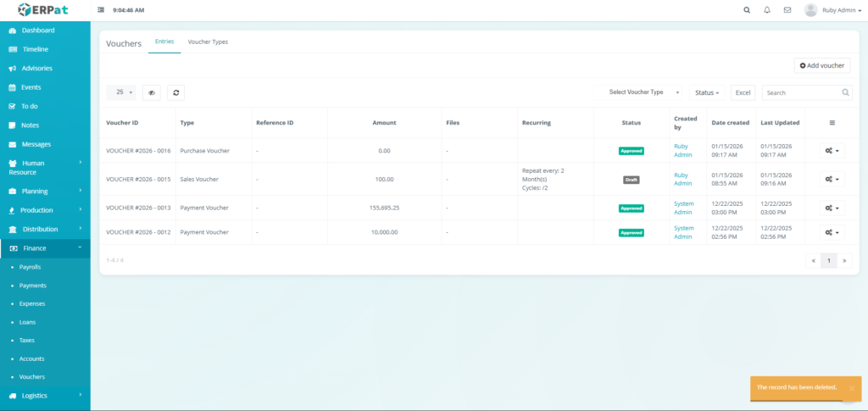Click the Add voucher button
The height and width of the screenshot is (411, 868).
pos(822,65)
